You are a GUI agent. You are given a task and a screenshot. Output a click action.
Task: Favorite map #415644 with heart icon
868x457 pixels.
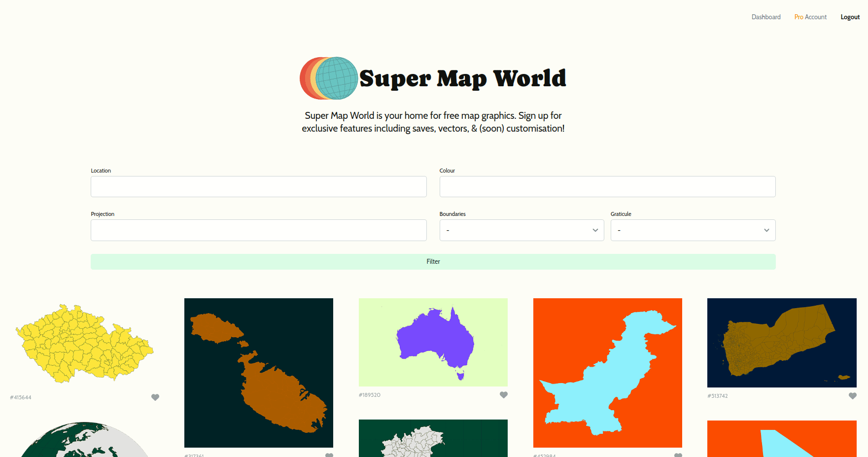coord(155,397)
